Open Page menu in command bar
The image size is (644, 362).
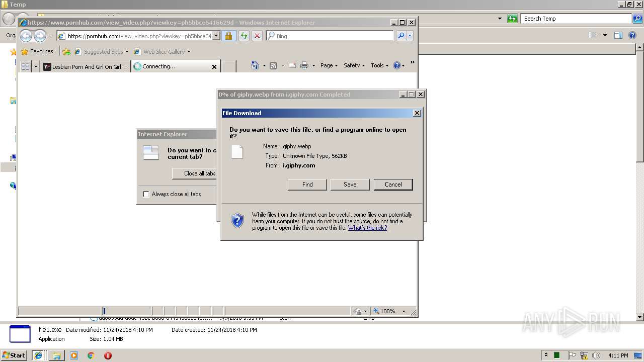pos(329,65)
